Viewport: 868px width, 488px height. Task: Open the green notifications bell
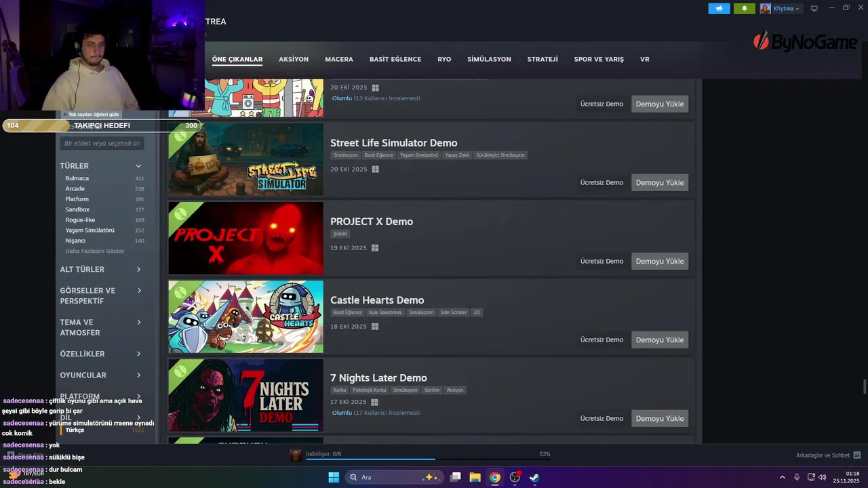744,8
